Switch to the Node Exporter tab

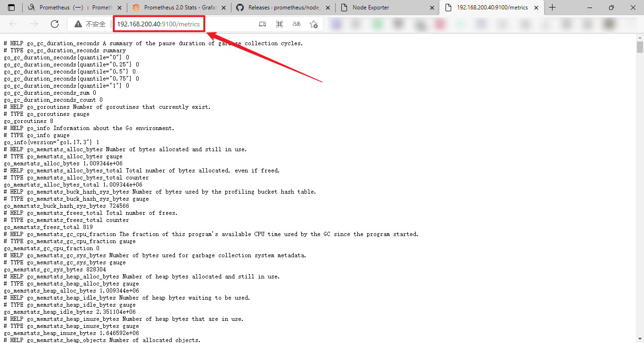(x=388, y=8)
